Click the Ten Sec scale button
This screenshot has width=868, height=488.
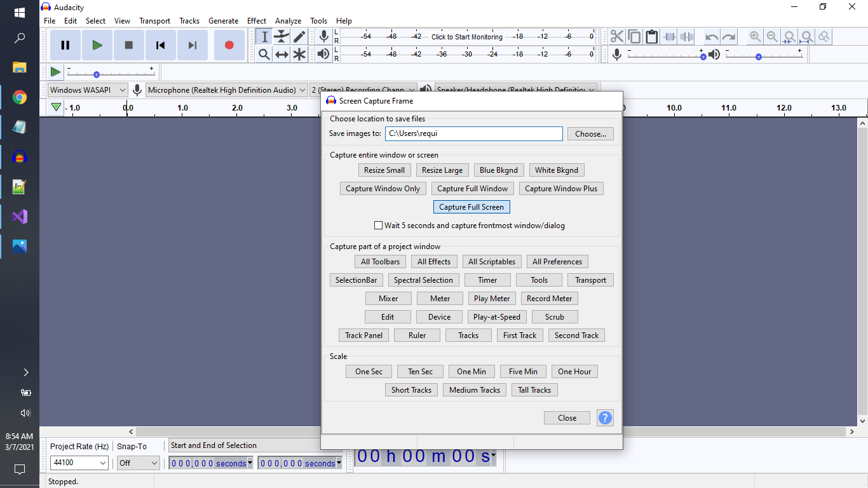(421, 372)
